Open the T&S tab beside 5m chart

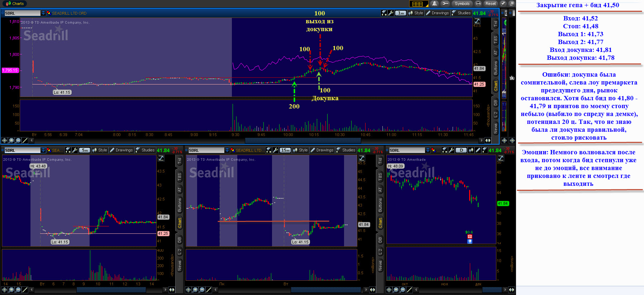coord(180,176)
